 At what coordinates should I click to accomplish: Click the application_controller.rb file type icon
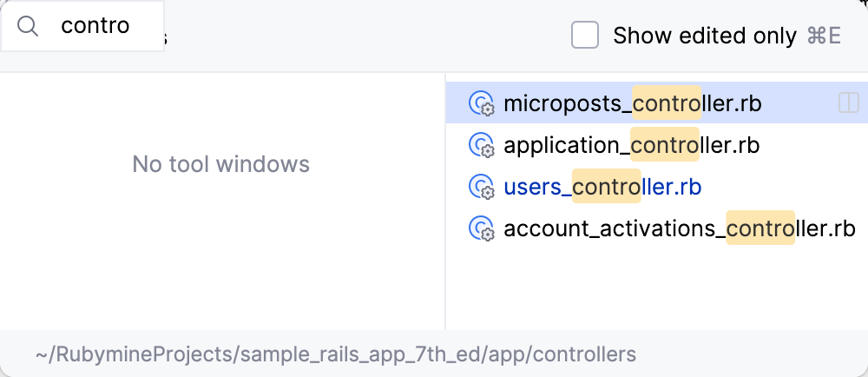coord(481,145)
